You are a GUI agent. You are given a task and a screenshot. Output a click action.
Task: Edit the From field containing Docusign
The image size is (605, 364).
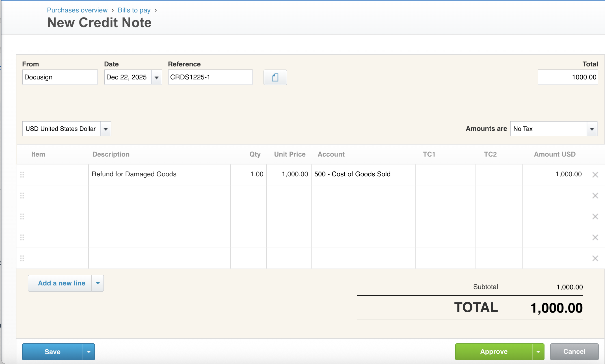click(x=60, y=77)
